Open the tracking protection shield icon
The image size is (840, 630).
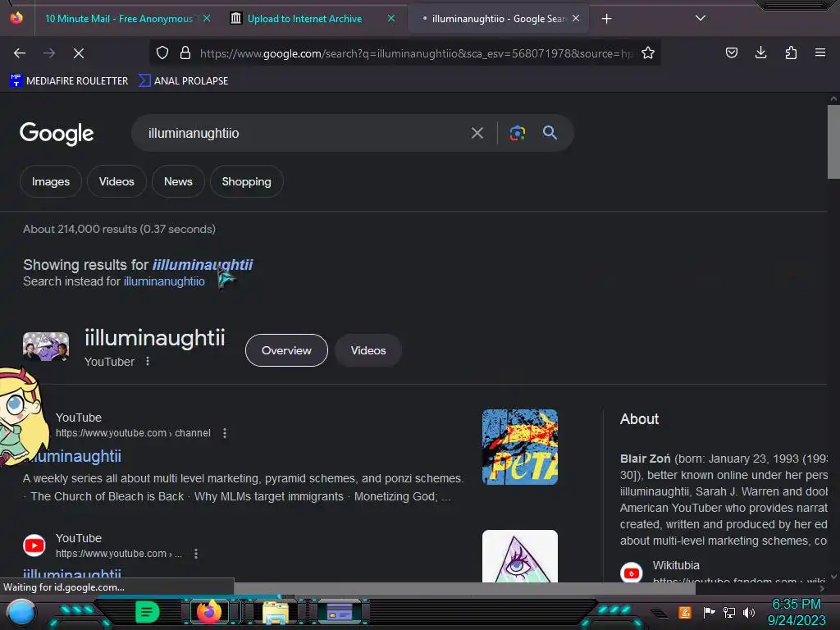[x=162, y=52]
